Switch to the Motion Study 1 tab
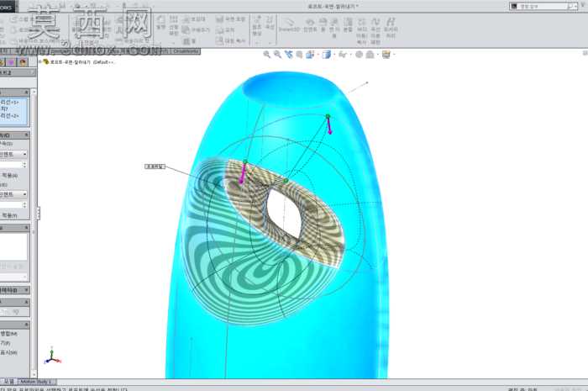The height and width of the screenshot is (391, 588). click(x=37, y=382)
